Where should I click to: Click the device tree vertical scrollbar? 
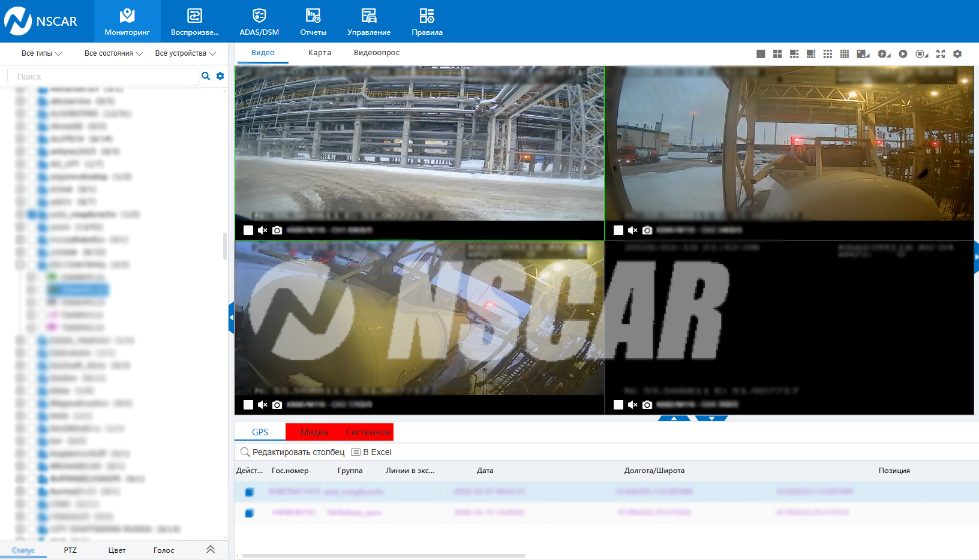click(224, 246)
